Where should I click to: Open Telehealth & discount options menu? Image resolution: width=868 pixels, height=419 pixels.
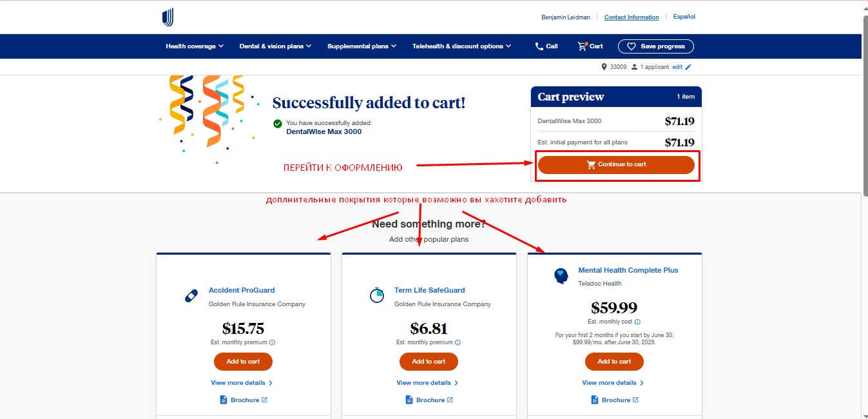point(461,46)
